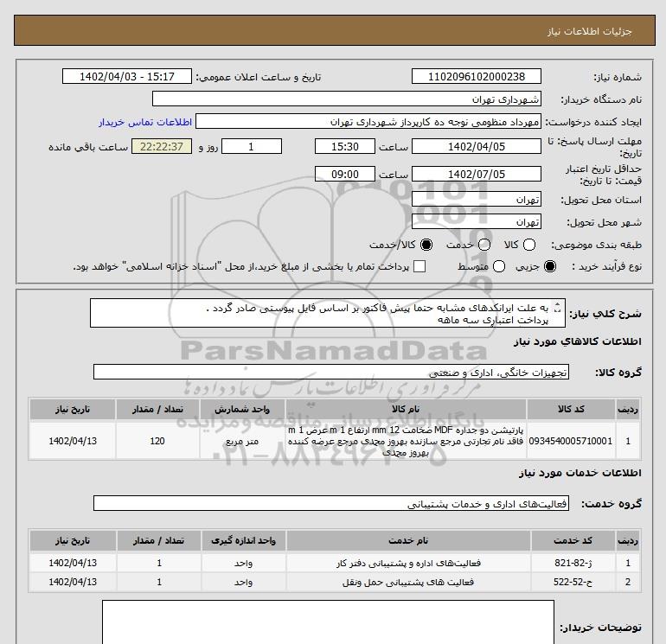This screenshot has height=644, width=666.
Task: Click the general need description textbox
Action: [328, 313]
